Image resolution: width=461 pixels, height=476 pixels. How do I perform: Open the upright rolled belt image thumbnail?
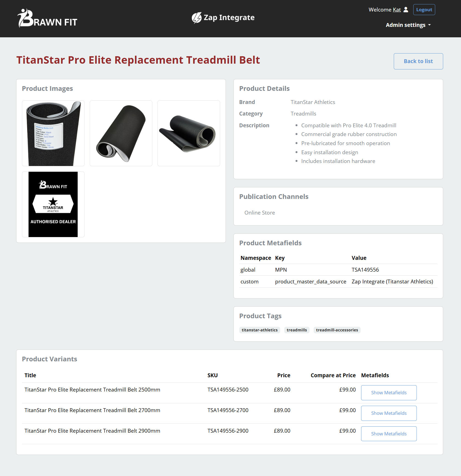click(x=121, y=133)
